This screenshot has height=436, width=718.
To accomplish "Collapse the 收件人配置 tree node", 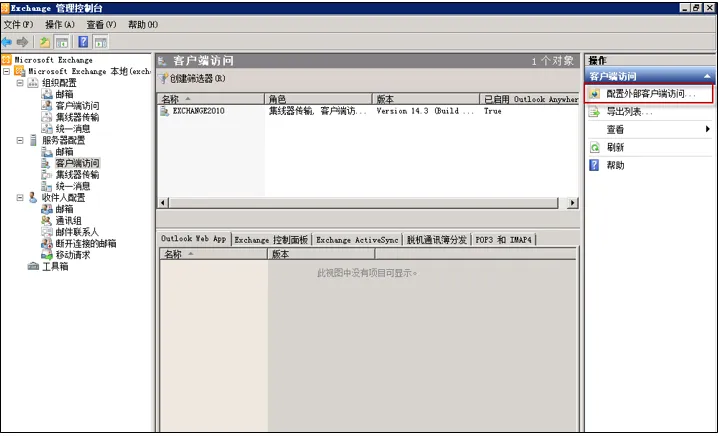I will [20, 197].
